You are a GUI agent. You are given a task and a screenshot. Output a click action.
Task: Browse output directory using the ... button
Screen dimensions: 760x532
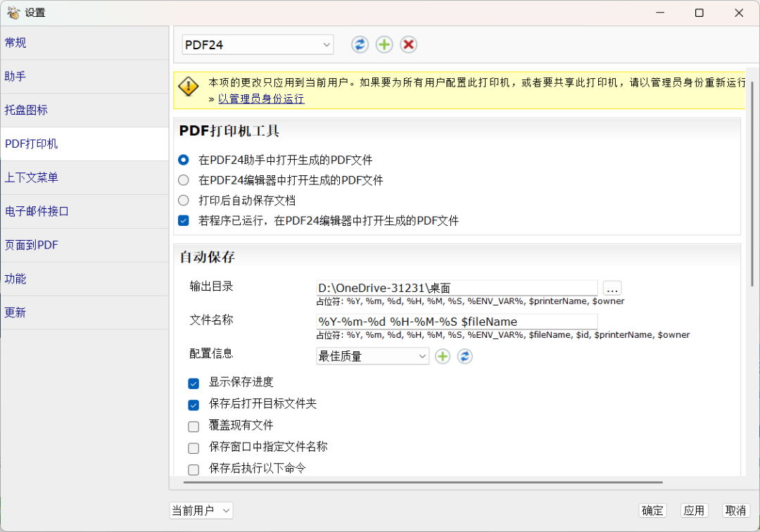[x=612, y=288]
